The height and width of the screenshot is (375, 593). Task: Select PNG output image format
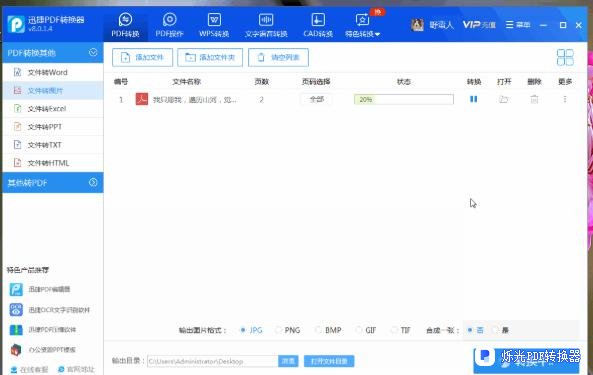pyautogui.click(x=288, y=330)
